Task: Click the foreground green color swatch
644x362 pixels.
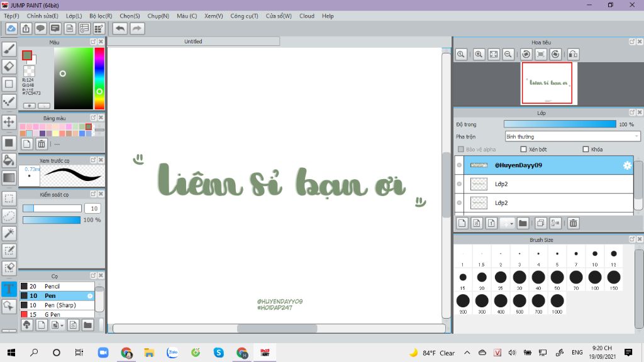Action: 27,55
